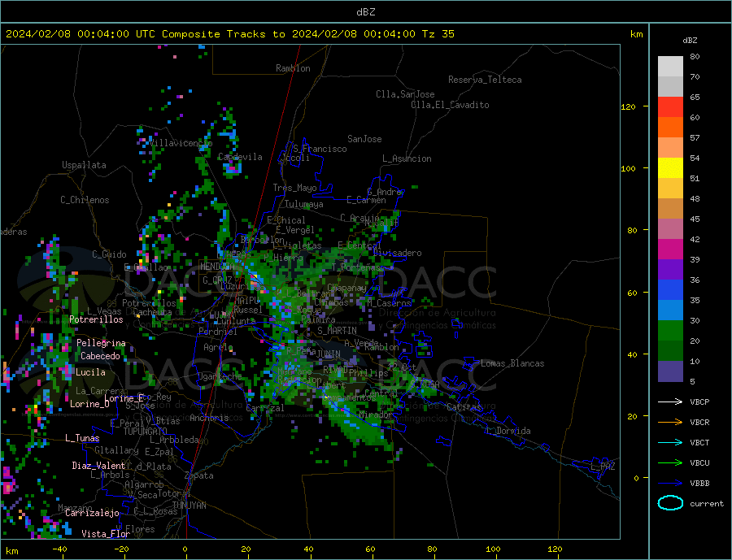
Task: Click the Anchoris place label
Action: [x=209, y=418]
